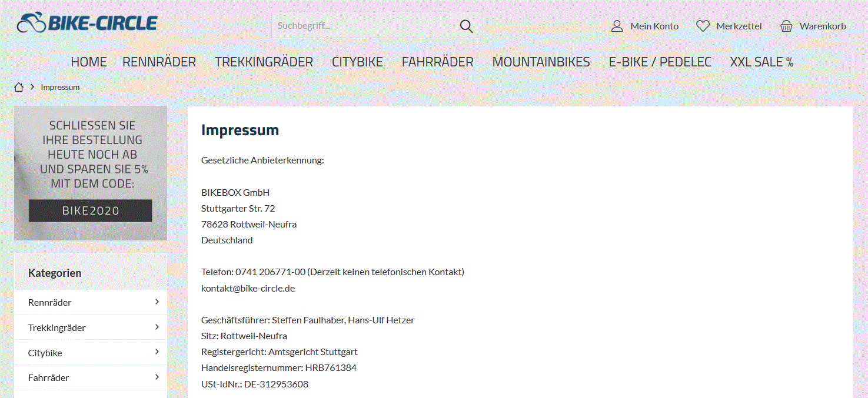Open the TREKKINGRÄDER navigation item
The width and height of the screenshot is (868, 398).
264,62
